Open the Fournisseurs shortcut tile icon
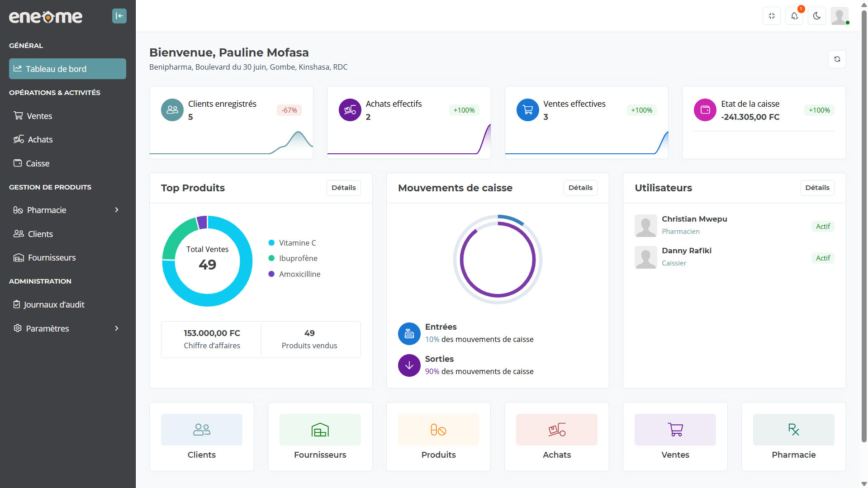The width and height of the screenshot is (868, 488). pos(320,430)
